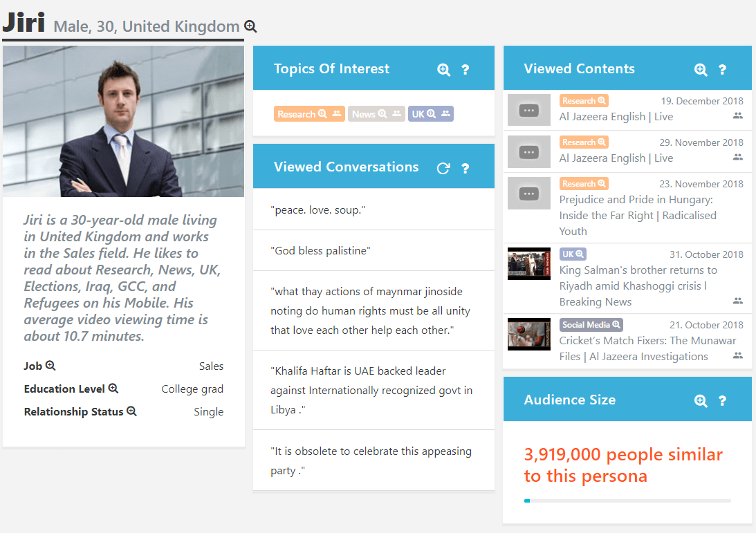Inspect the Job attribute magnifier icon

point(50,366)
